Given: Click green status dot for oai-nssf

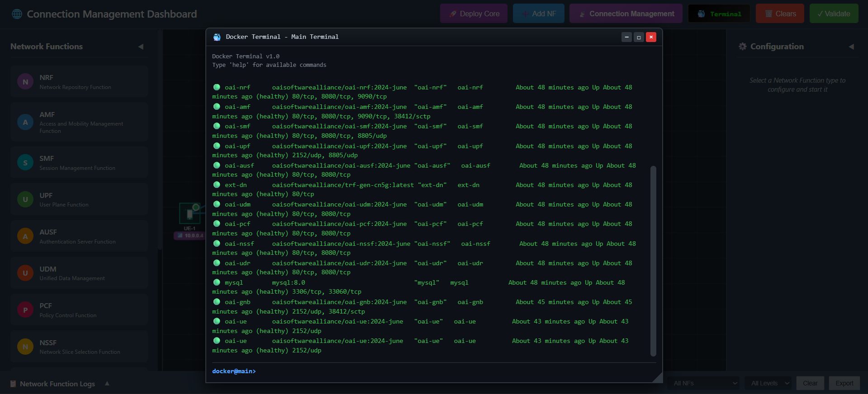Looking at the screenshot, I should 217,244.
